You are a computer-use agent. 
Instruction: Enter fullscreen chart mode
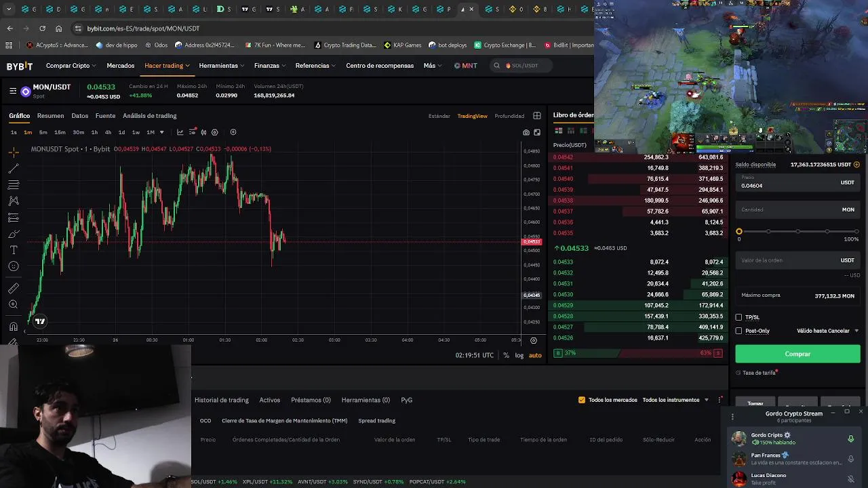pyautogui.click(x=537, y=132)
